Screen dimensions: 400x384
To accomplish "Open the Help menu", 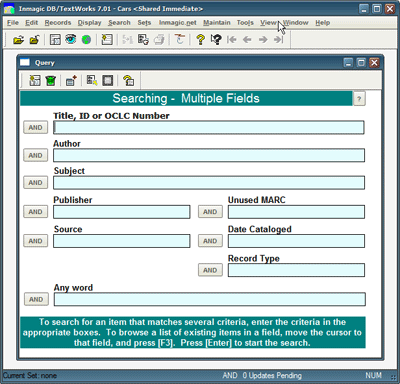I will pyautogui.click(x=323, y=23).
